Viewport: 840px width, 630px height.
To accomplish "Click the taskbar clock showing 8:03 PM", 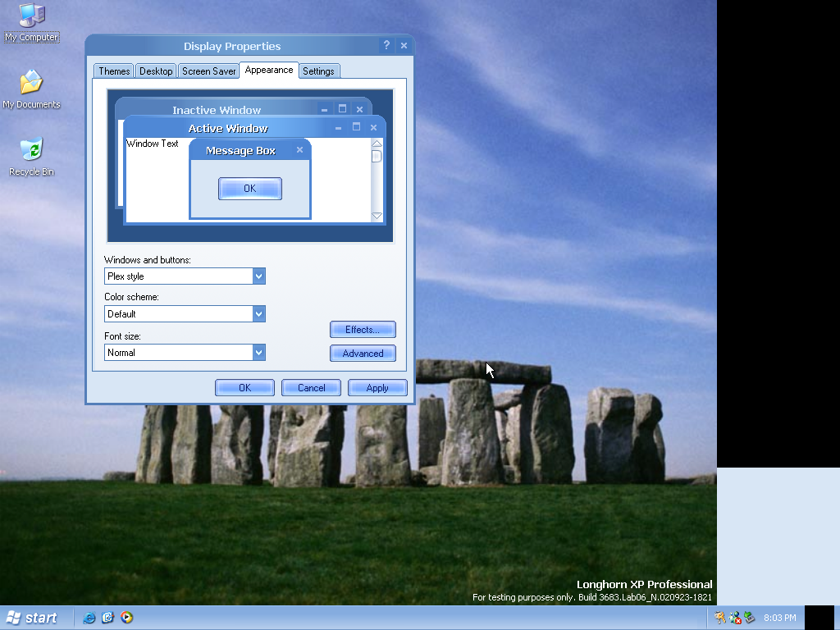I will coord(779,618).
